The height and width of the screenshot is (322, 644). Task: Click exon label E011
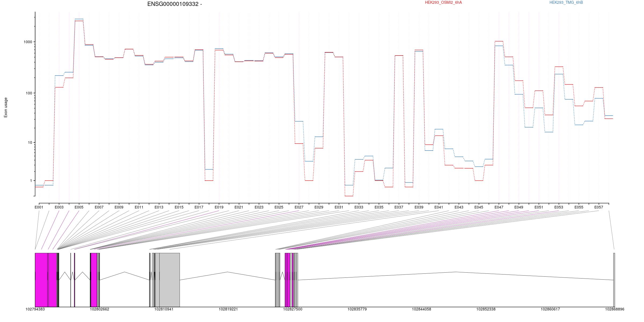[139, 207]
